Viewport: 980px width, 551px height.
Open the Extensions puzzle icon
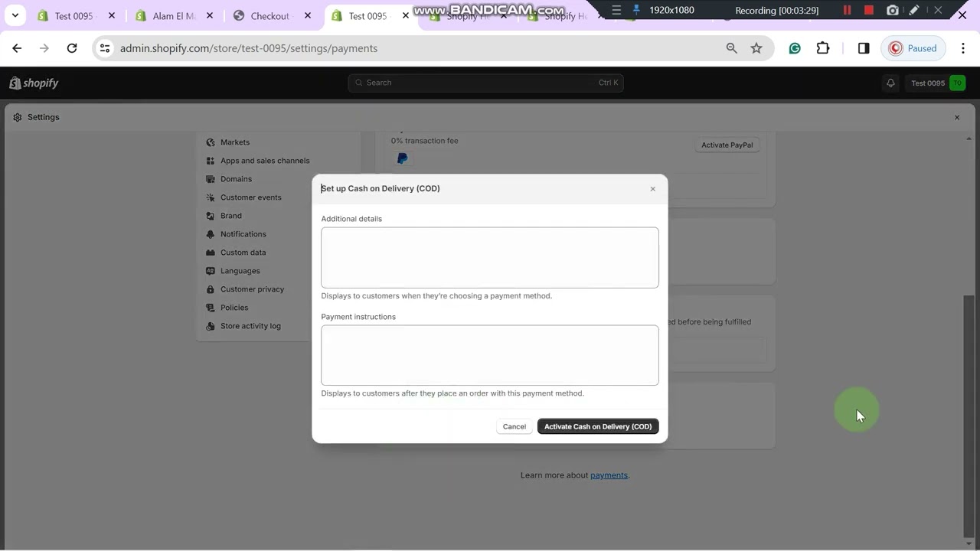click(x=823, y=48)
